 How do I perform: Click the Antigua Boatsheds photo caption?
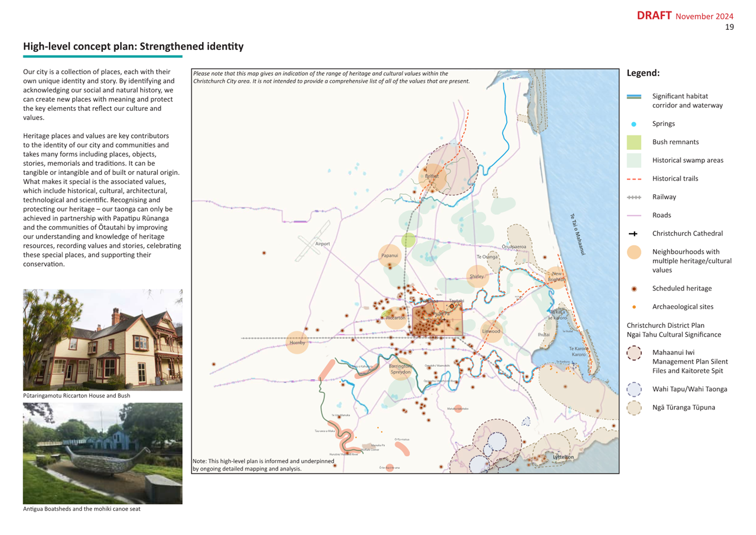click(x=82, y=509)
